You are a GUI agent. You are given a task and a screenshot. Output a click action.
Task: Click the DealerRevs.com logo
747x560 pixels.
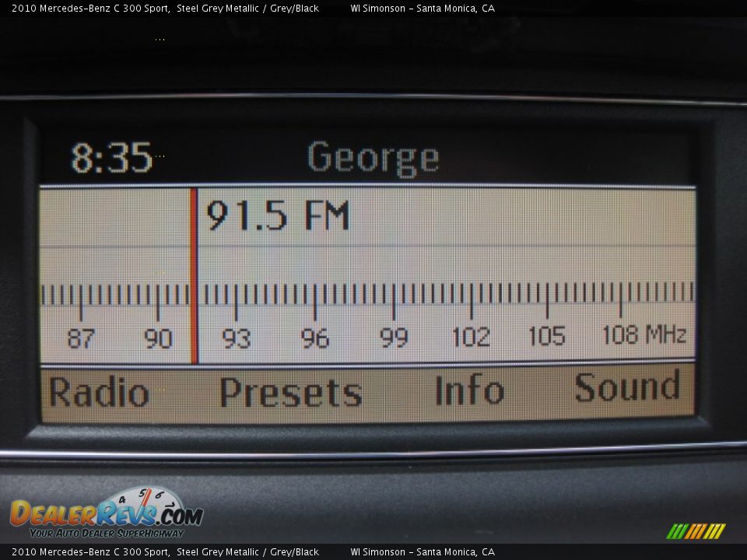tap(106, 513)
